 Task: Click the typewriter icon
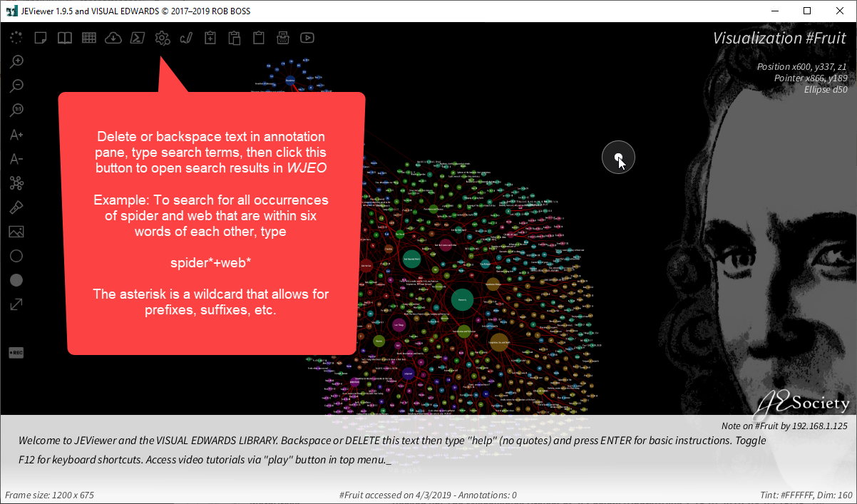[282, 38]
